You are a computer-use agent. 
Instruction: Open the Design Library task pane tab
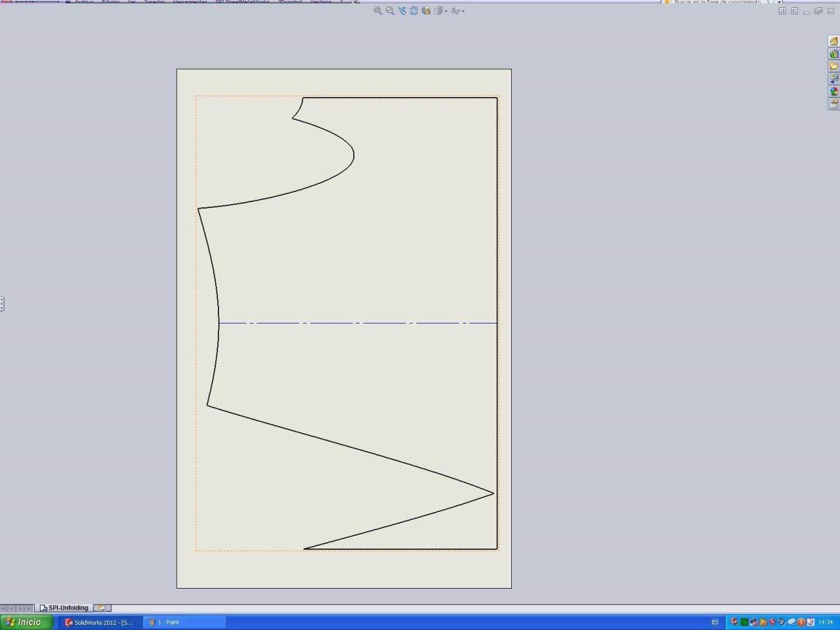tap(833, 54)
